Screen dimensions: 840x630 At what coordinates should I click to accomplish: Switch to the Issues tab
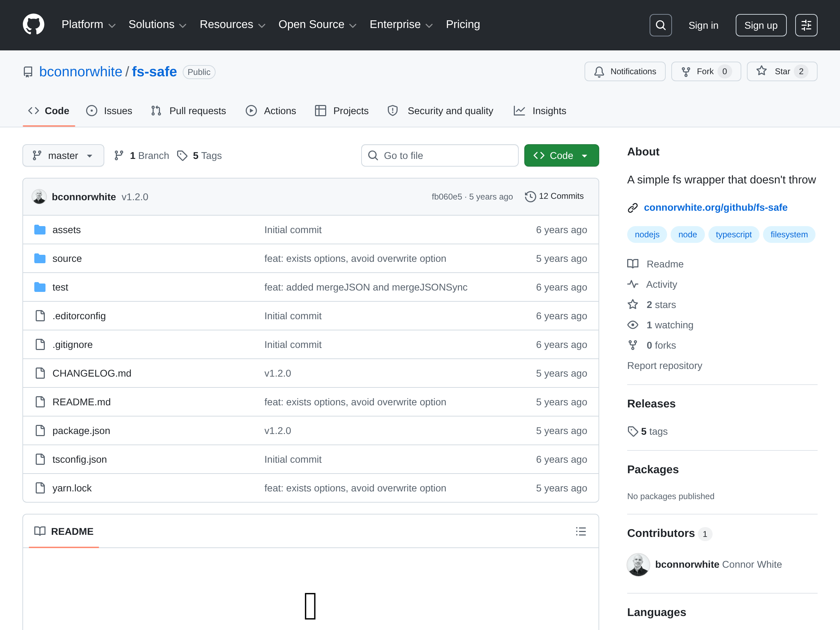click(109, 111)
